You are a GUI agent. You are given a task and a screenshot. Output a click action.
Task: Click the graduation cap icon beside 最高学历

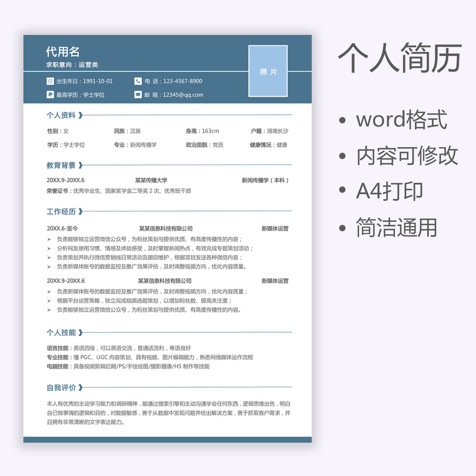pos(50,95)
